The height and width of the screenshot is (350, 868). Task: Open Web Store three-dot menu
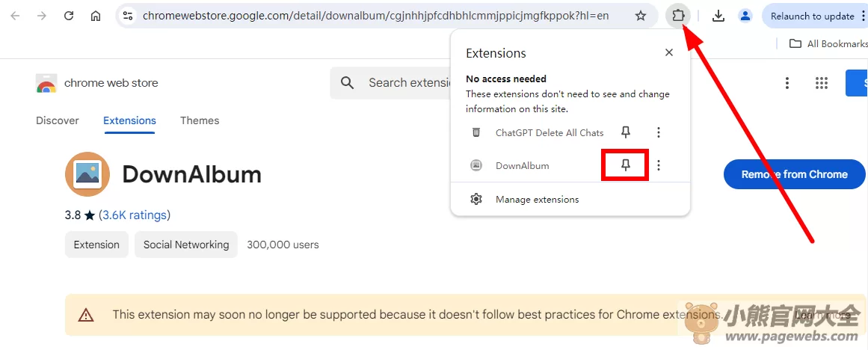tap(787, 83)
